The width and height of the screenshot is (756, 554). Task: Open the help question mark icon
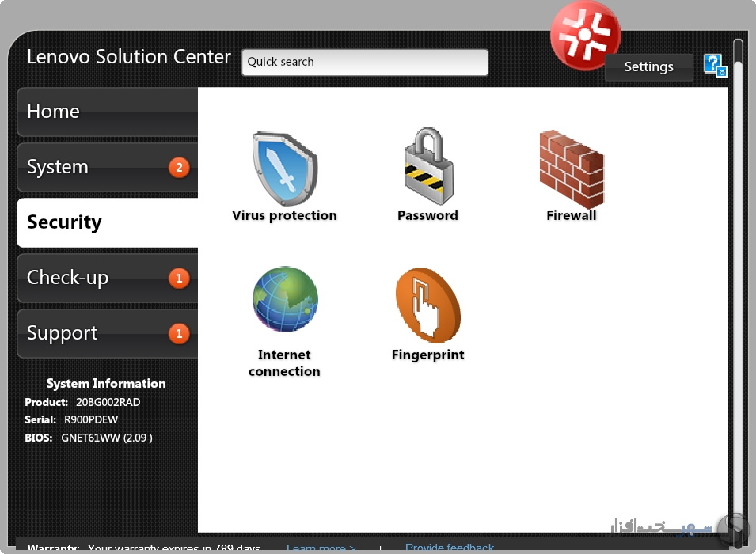tap(715, 65)
